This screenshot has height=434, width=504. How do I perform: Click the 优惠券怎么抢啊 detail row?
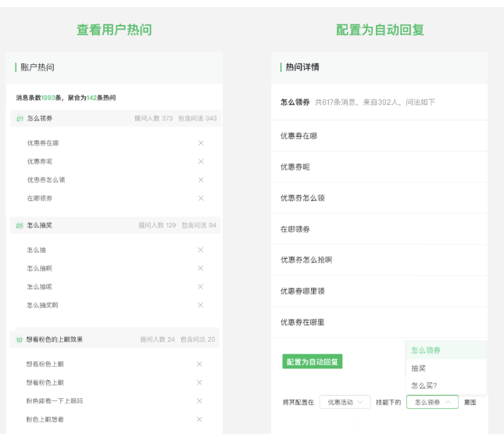[379, 260]
